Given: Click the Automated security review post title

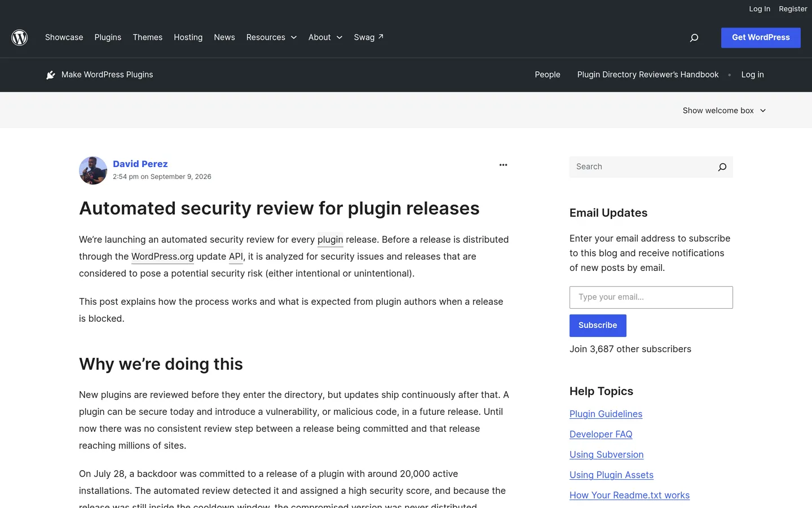Looking at the screenshot, I should pos(279,208).
